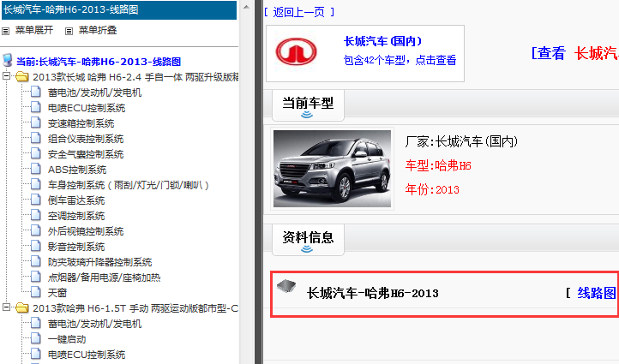The width and height of the screenshot is (619, 364).
Task: Click the computer icon beside 当前:长城汽车
Action: (8, 60)
